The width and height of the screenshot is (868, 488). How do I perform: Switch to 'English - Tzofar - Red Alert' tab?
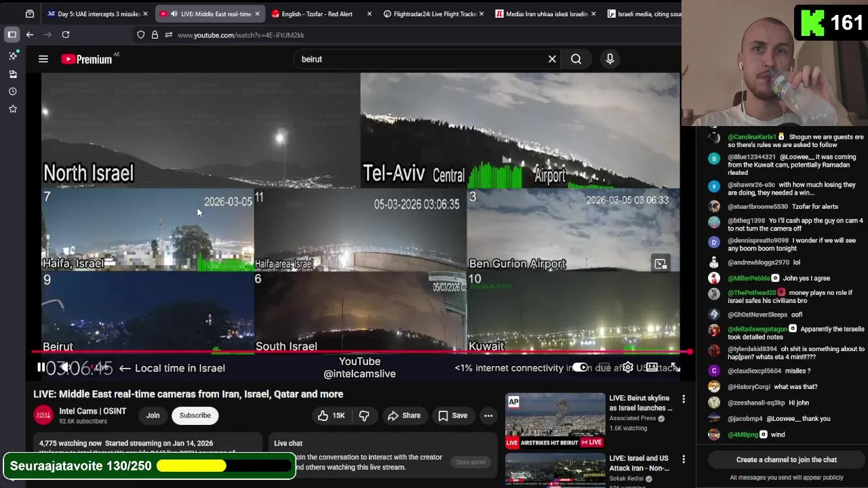[x=321, y=14]
